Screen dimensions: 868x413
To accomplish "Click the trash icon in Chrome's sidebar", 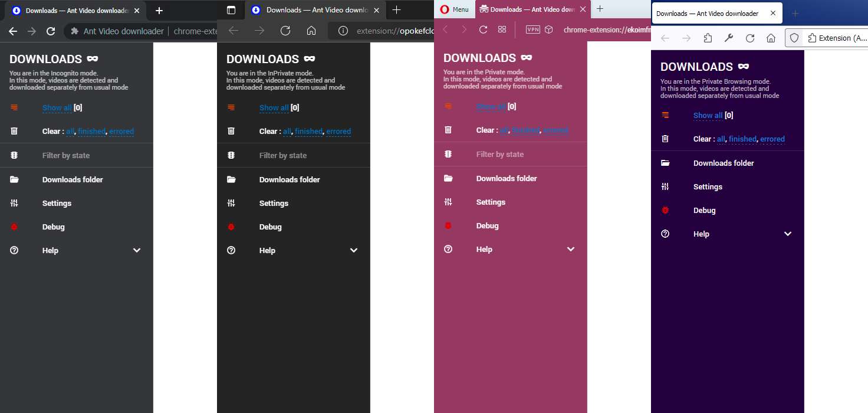I will point(14,131).
